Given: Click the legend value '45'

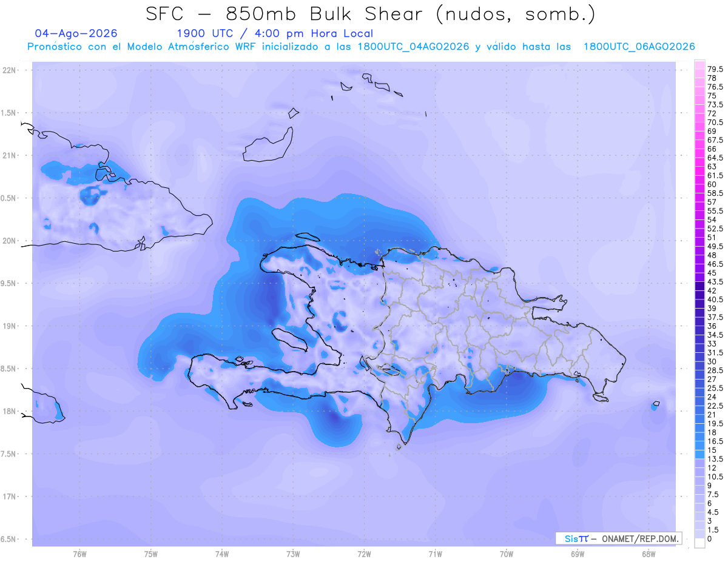Looking at the screenshot, I should [712, 272].
